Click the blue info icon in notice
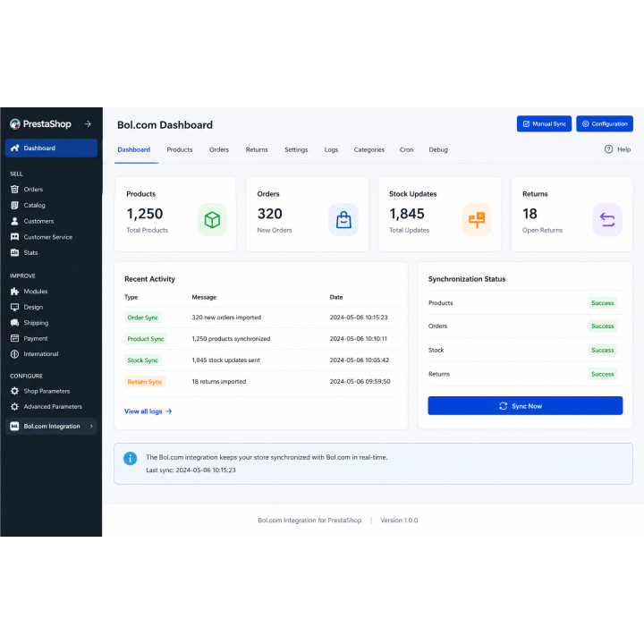Screen dimensions: 644x644 pos(131,458)
